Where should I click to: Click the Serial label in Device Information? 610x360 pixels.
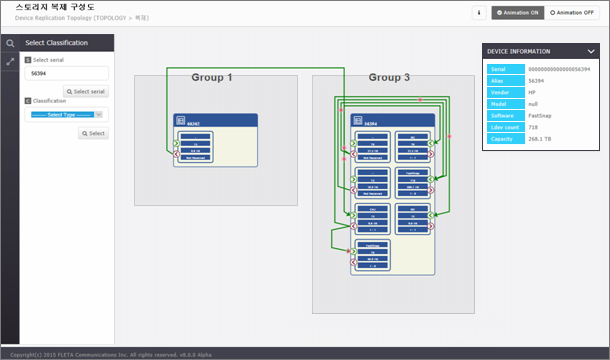point(506,69)
